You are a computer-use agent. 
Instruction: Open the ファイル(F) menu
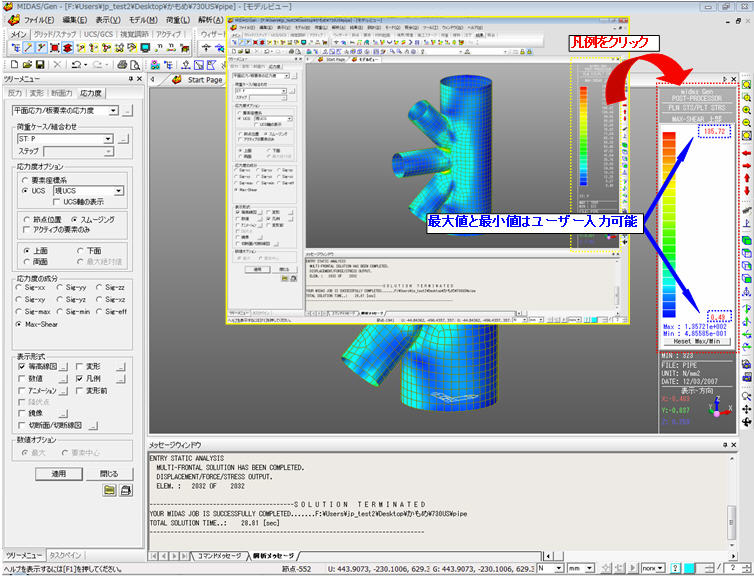[x=39, y=20]
